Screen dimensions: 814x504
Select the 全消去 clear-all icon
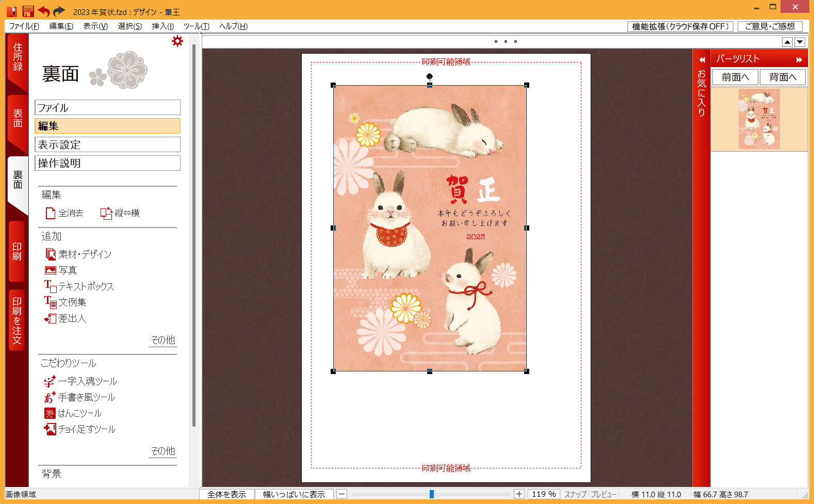[x=51, y=213]
